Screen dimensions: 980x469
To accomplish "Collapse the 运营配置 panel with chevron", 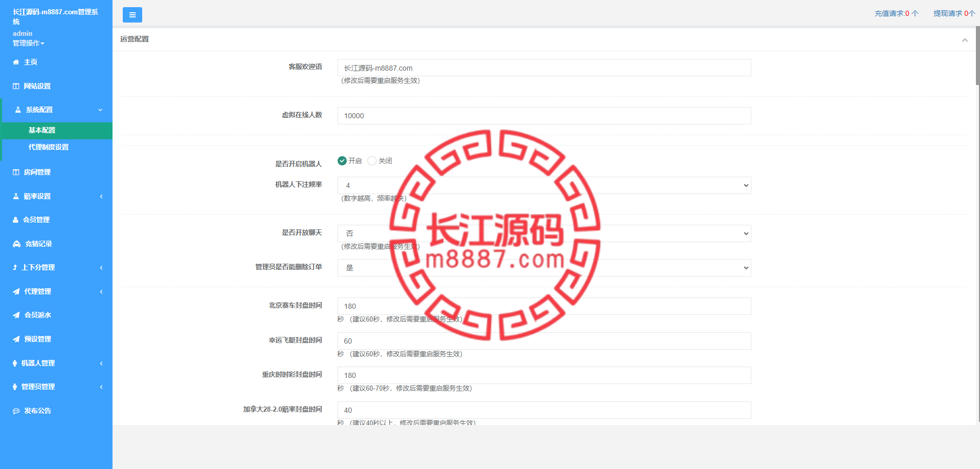I will [x=965, y=40].
